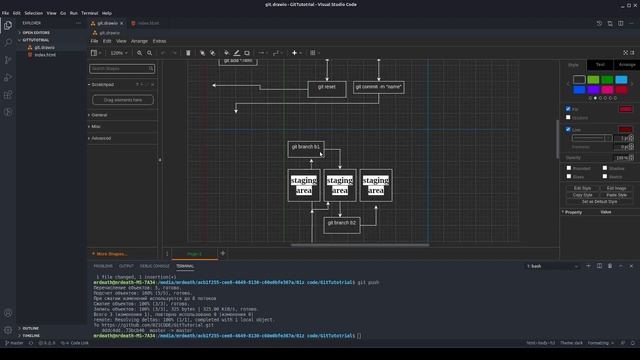Click the undo arrow in draw.io toolbar
Image resolution: width=640 pixels, height=360 pixels.
(164, 53)
